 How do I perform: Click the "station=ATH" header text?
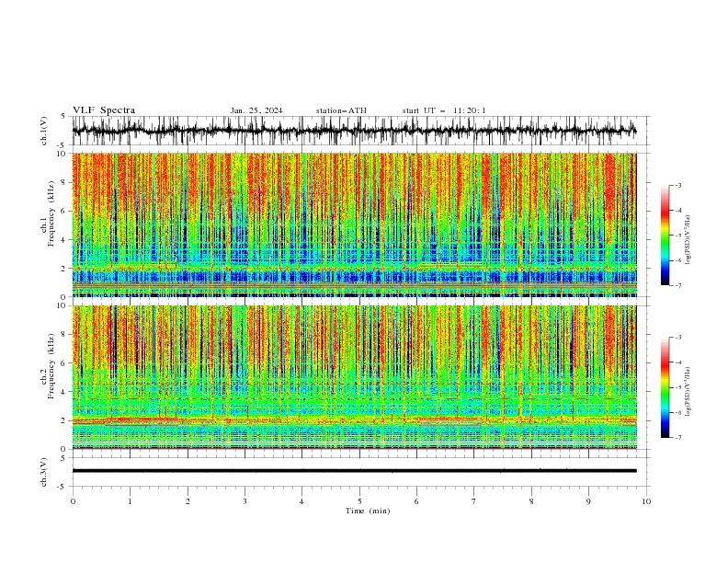coord(341,110)
